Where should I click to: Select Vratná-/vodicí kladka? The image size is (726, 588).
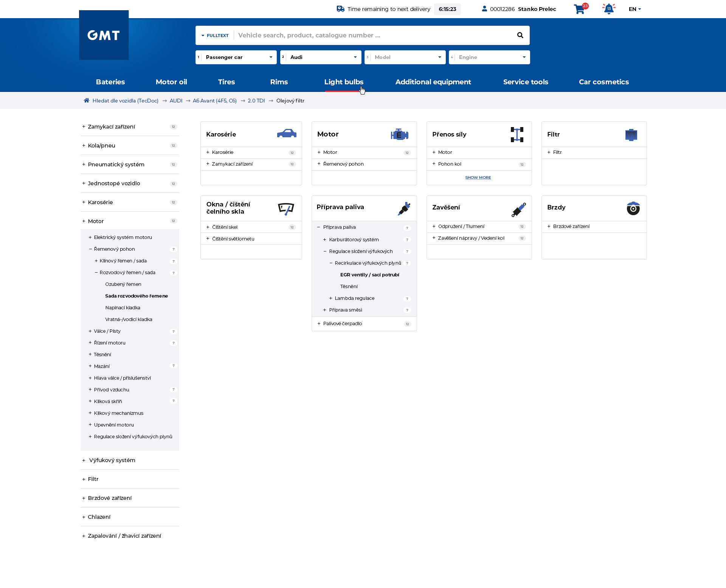tap(129, 320)
